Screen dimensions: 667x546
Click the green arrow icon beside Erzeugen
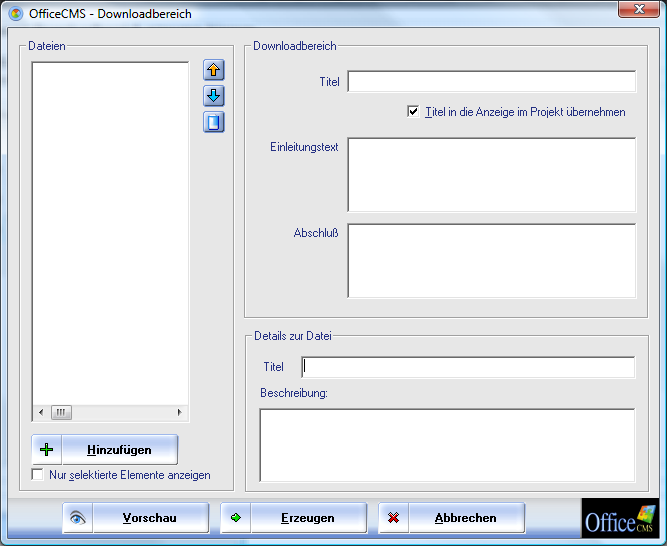pos(235,518)
